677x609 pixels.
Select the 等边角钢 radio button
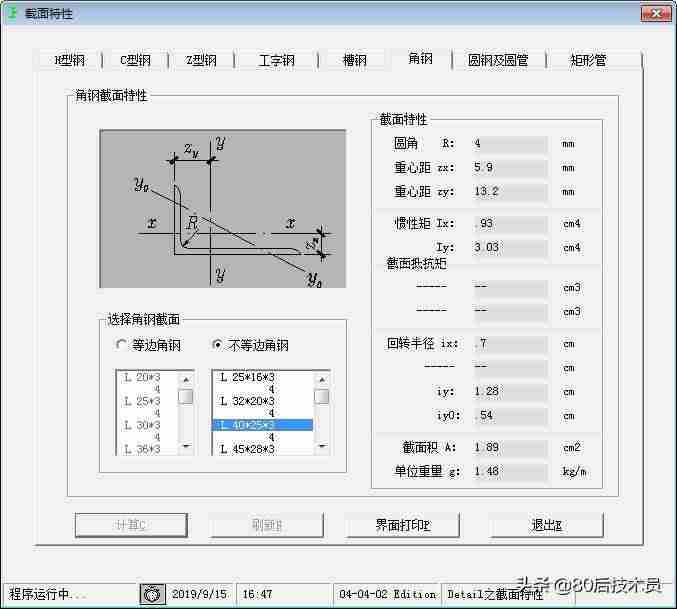[x=149, y=345]
